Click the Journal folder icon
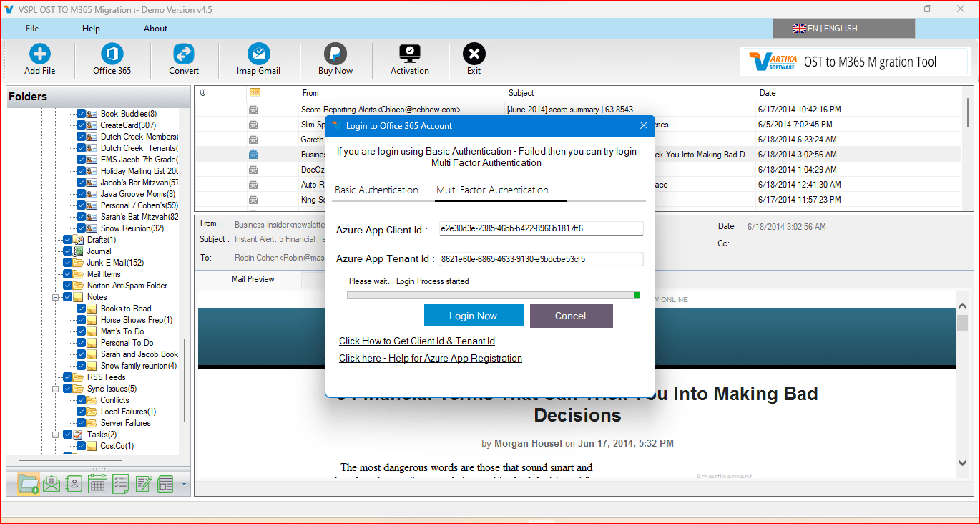980x524 pixels. [x=79, y=251]
